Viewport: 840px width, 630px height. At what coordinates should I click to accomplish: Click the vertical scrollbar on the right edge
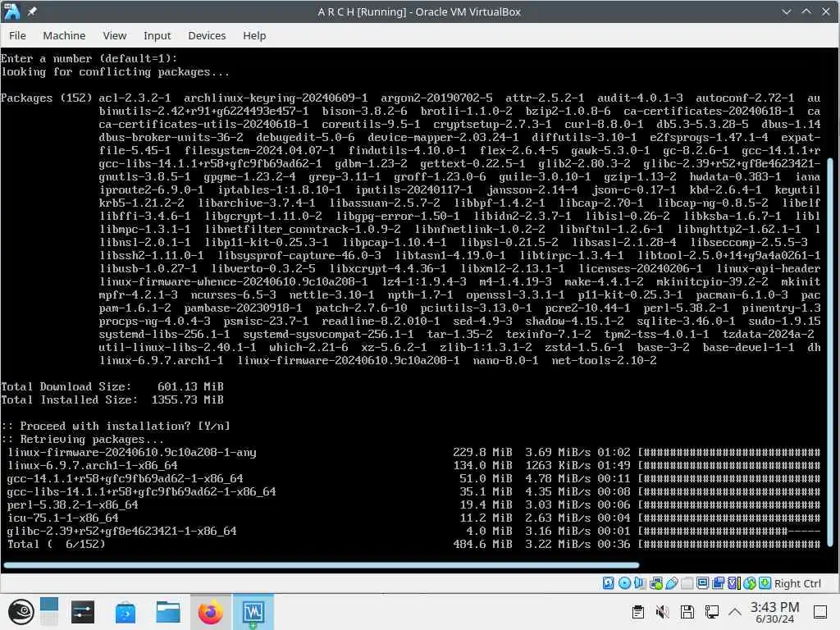[830, 353]
